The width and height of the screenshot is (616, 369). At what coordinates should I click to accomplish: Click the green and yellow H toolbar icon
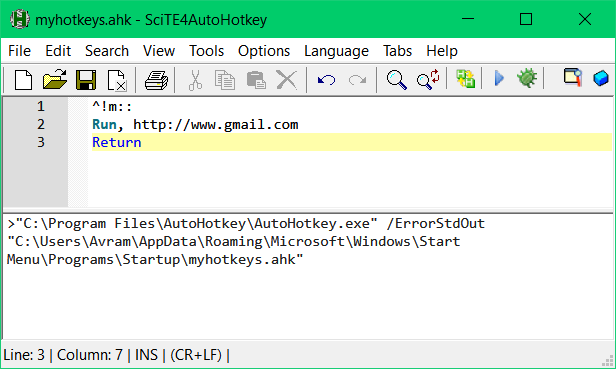pos(465,79)
